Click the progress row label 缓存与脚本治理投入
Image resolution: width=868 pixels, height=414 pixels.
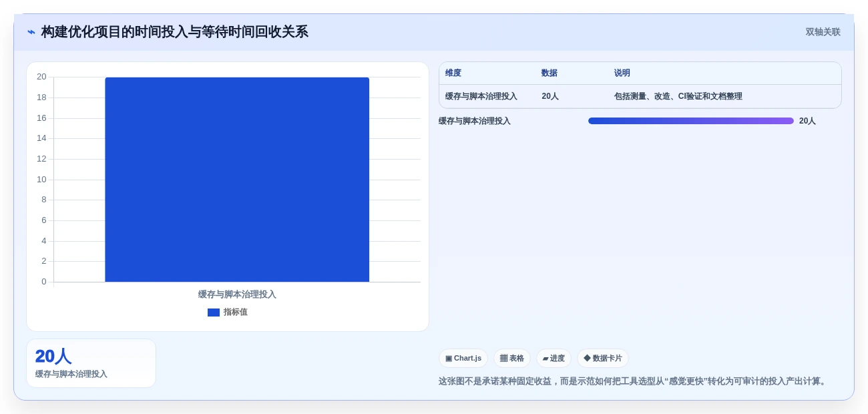[x=475, y=121]
